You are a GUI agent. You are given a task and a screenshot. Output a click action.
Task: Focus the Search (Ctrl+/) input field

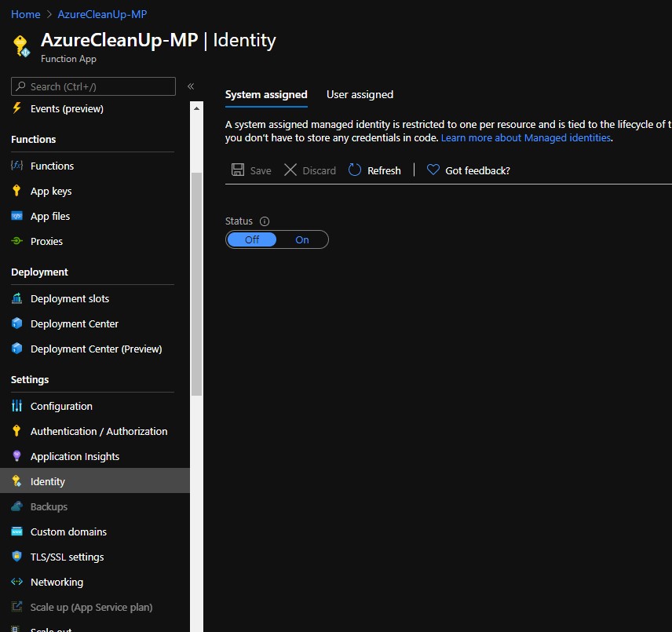[93, 86]
